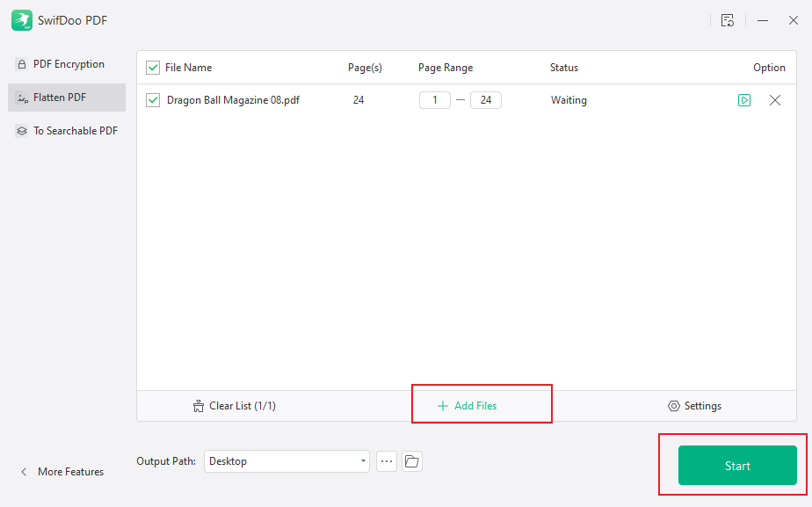The image size is (812, 507).
Task: Open the output folder icon
Action: coord(411,460)
